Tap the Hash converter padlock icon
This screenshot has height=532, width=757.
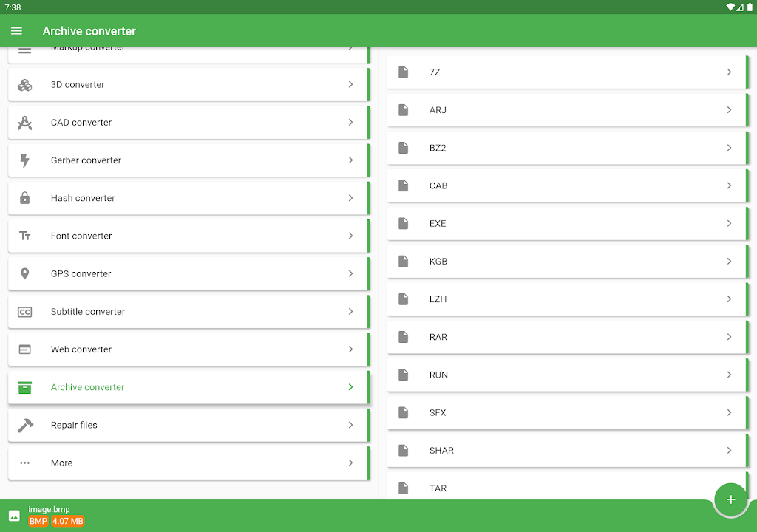[x=24, y=198]
